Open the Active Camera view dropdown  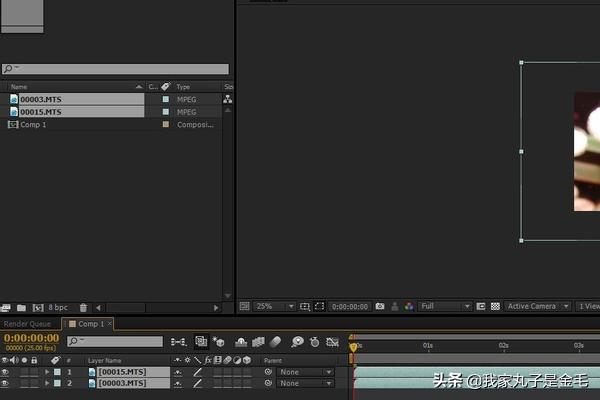(538, 306)
